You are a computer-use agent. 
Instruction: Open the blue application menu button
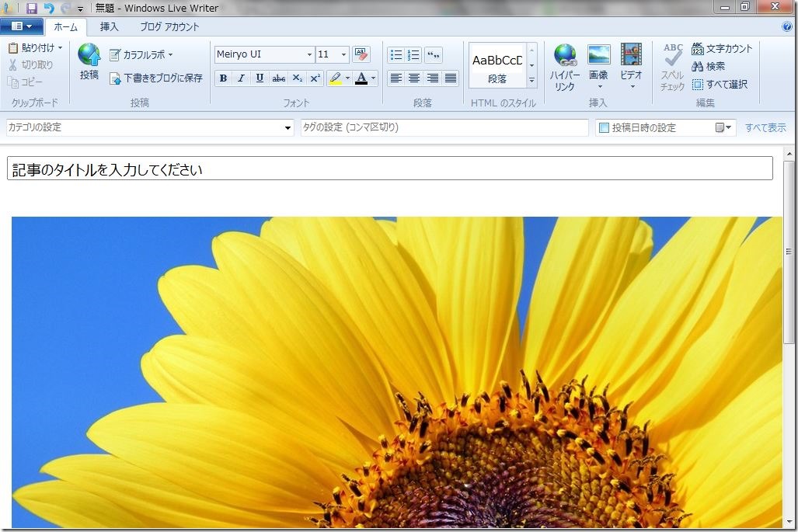(22, 26)
